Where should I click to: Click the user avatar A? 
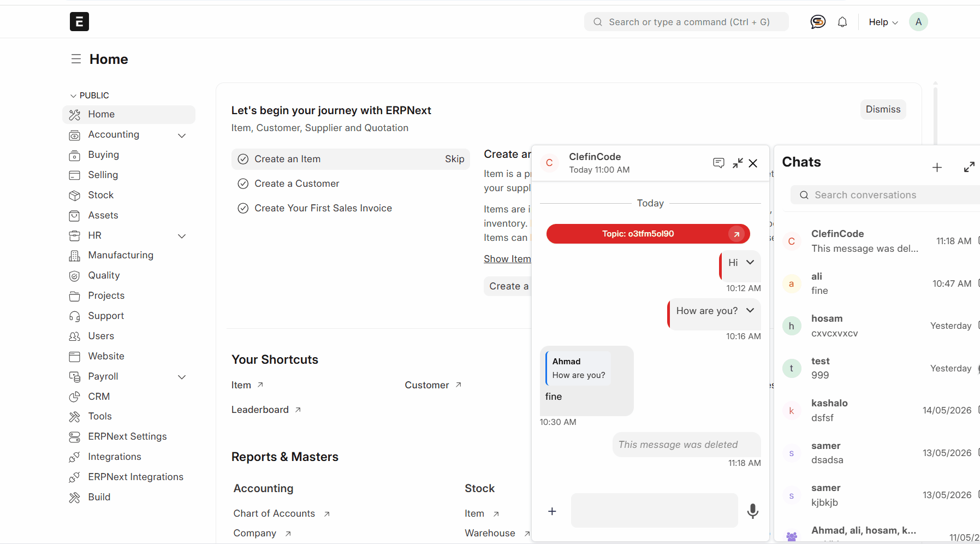918,22
